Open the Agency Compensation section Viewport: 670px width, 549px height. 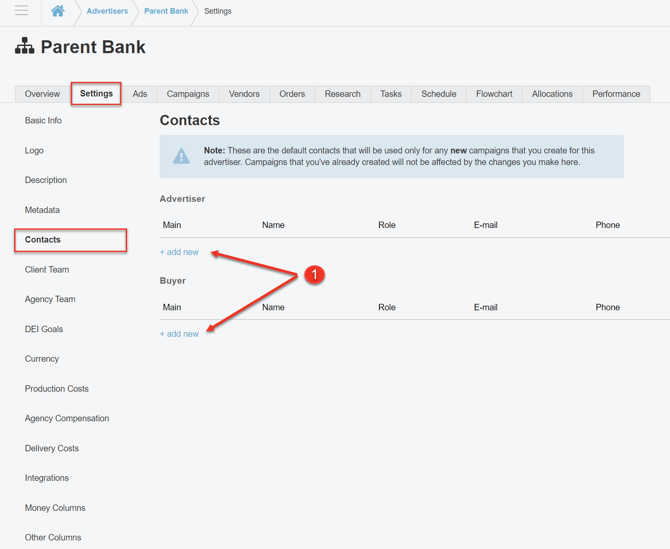[67, 418]
